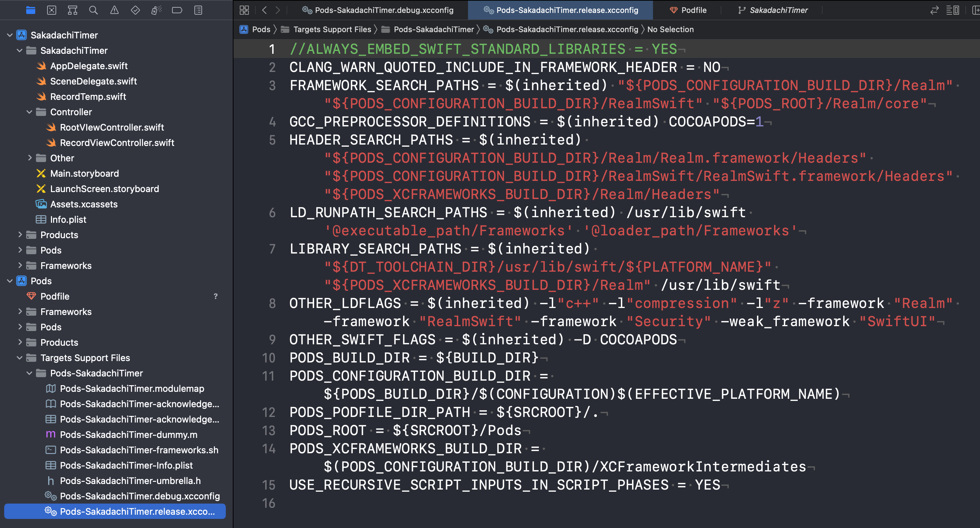Open the Issue navigator warning icon
Screen dimensions: 980x528
coord(114,10)
